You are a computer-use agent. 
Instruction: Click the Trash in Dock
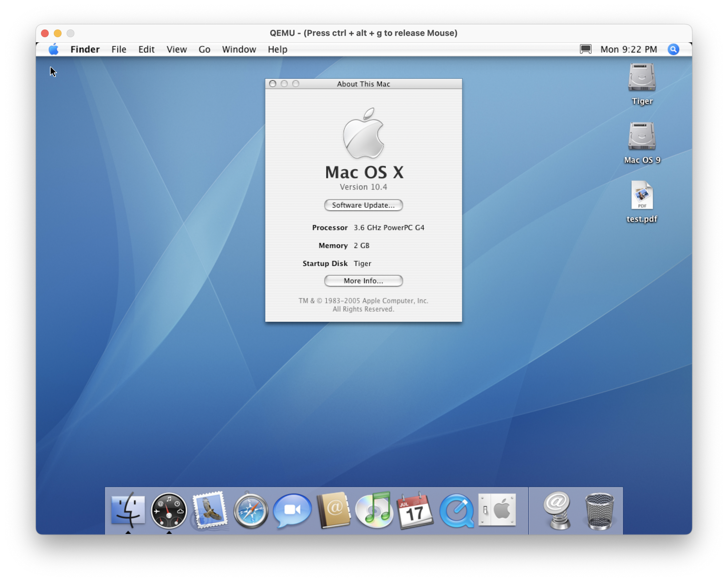[599, 510]
